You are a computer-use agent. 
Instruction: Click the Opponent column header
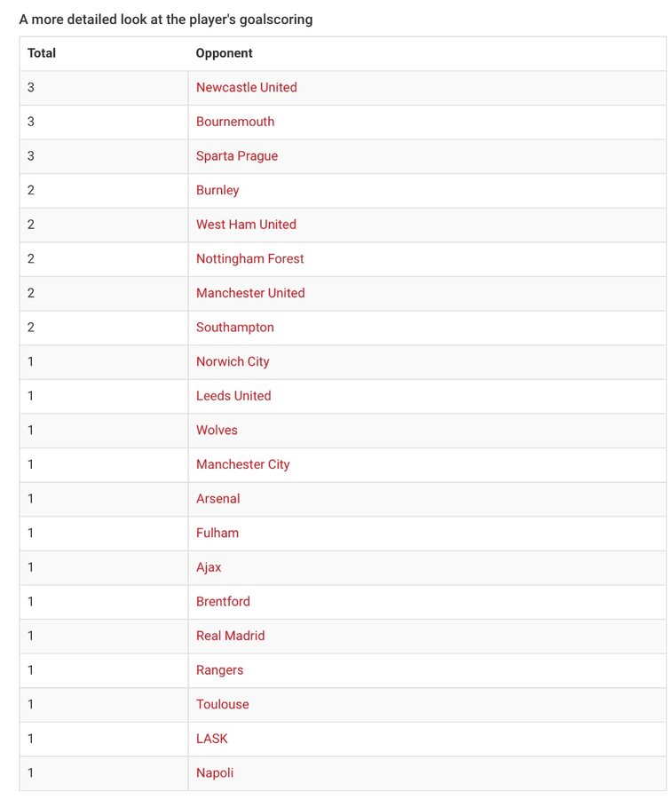[x=225, y=53]
